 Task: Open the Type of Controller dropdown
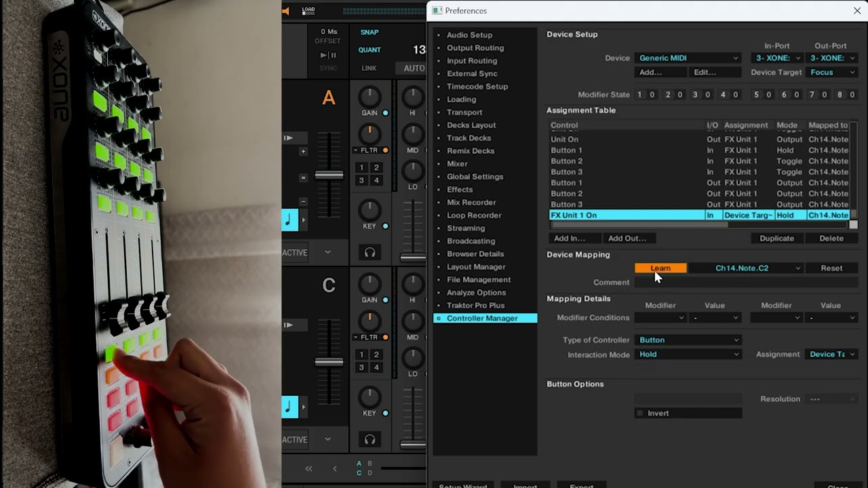[688, 340]
